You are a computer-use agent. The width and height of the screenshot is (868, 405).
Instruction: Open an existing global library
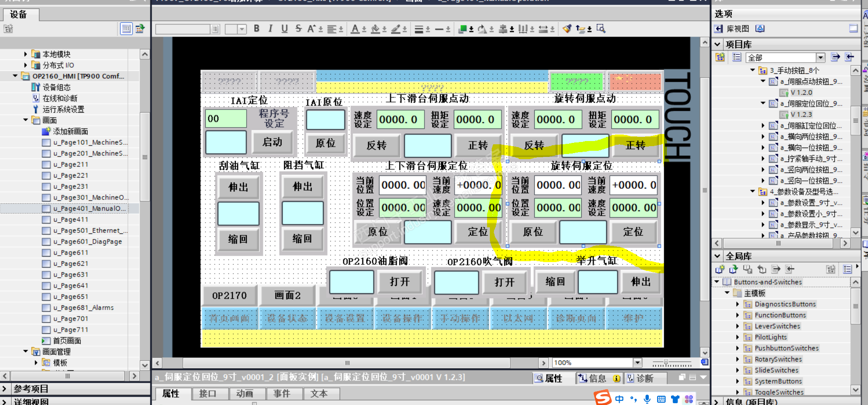tap(734, 269)
